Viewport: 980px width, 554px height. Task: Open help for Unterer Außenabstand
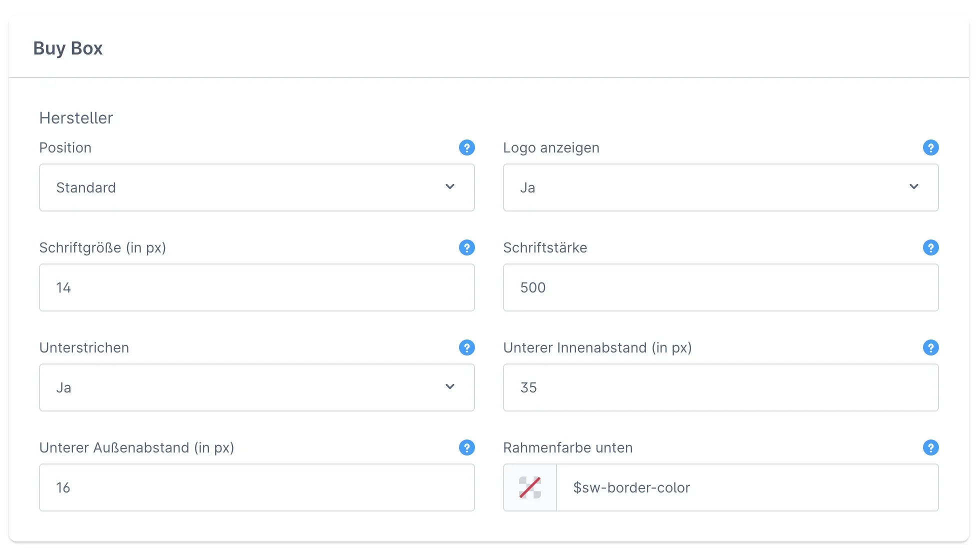click(x=466, y=447)
